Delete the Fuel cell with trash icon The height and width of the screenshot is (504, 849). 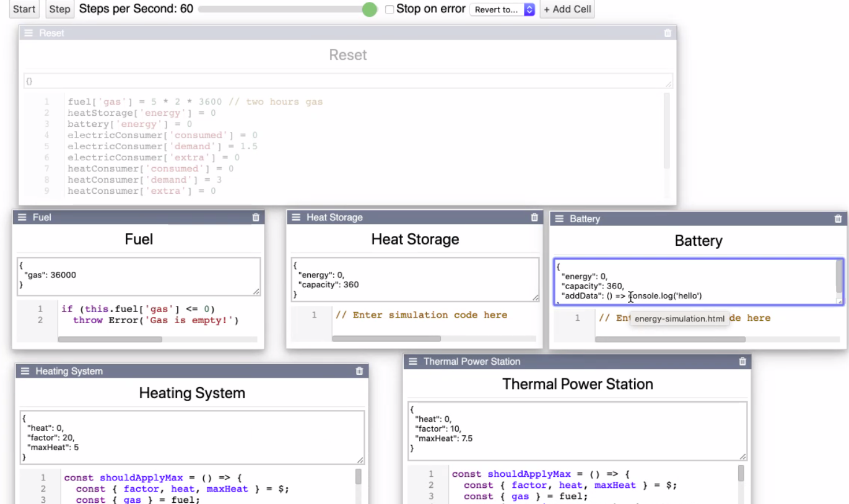pos(256,217)
